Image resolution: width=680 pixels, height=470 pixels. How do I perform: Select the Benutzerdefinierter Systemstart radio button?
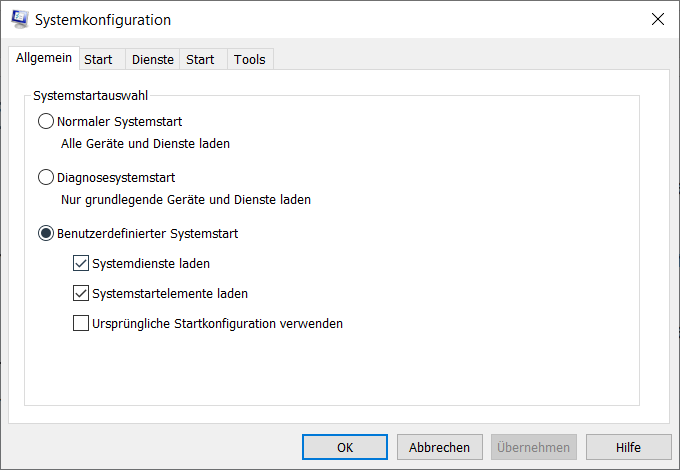pos(46,233)
